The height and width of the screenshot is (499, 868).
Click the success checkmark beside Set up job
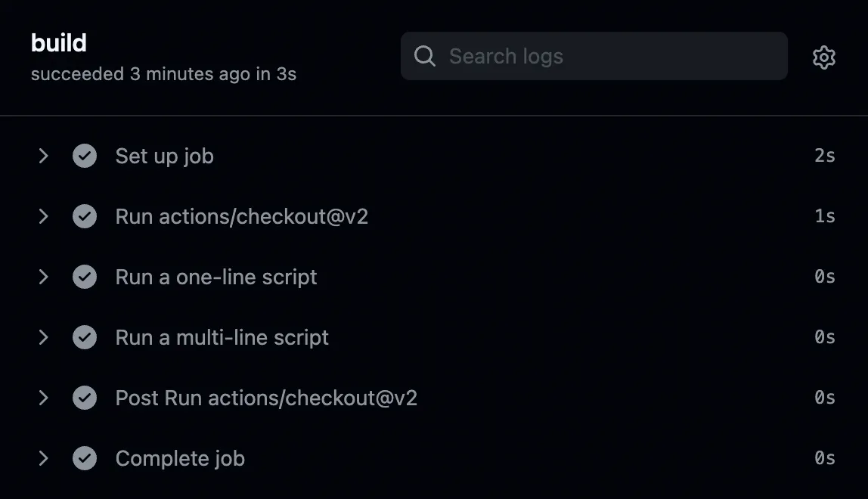pyautogui.click(x=85, y=156)
